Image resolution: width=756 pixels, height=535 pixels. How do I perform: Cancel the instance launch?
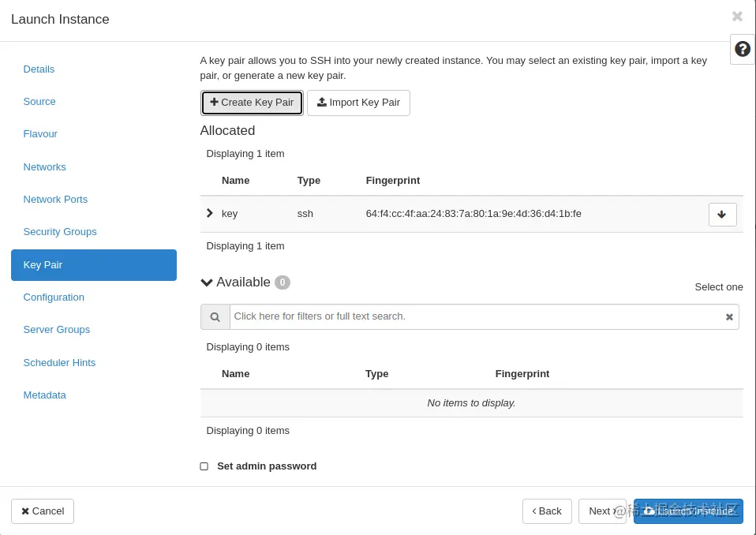43,511
